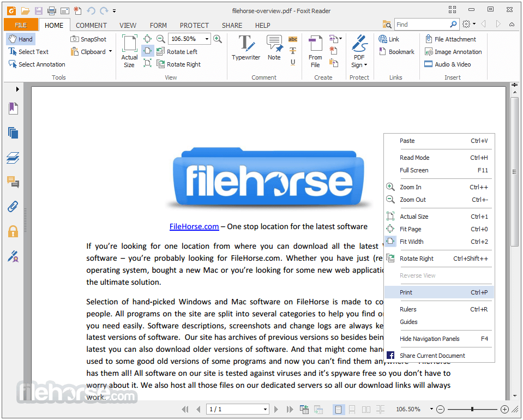Click the Find search field
The width and height of the screenshot is (523, 420).
(421, 25)
